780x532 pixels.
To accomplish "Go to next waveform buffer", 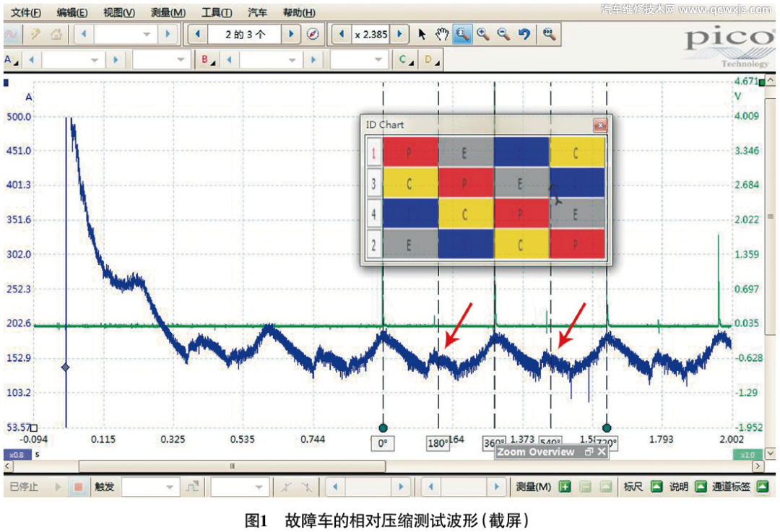I will point(291,34).
